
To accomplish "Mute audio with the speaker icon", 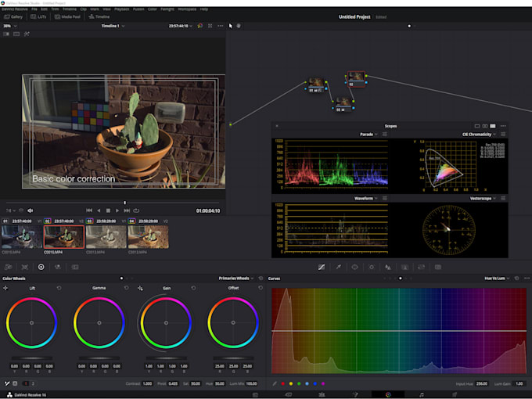I will point(31,210).
